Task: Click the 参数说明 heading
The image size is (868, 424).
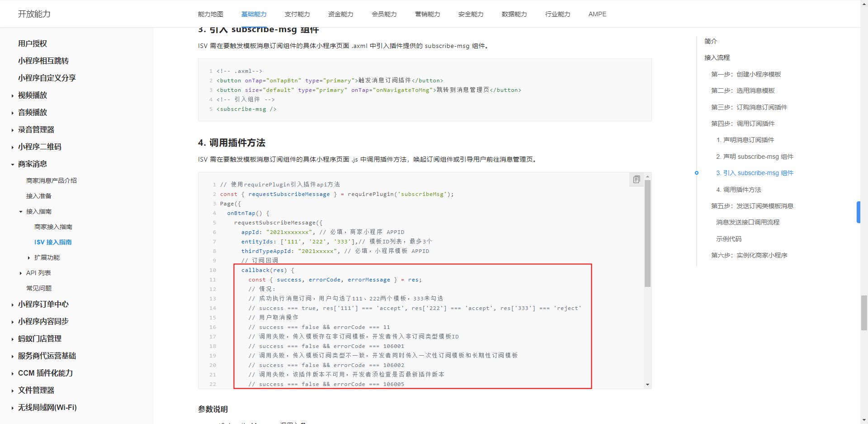Action: pyautogui.click(x=213, y=409)
